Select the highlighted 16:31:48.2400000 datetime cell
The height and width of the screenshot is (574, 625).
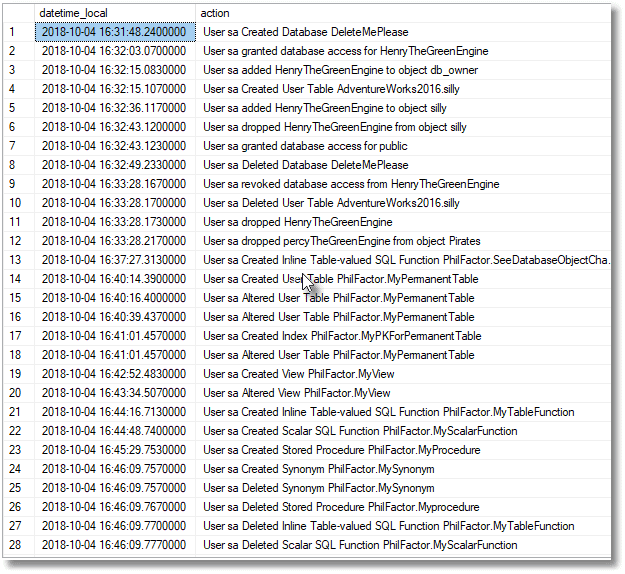[115, 32]
